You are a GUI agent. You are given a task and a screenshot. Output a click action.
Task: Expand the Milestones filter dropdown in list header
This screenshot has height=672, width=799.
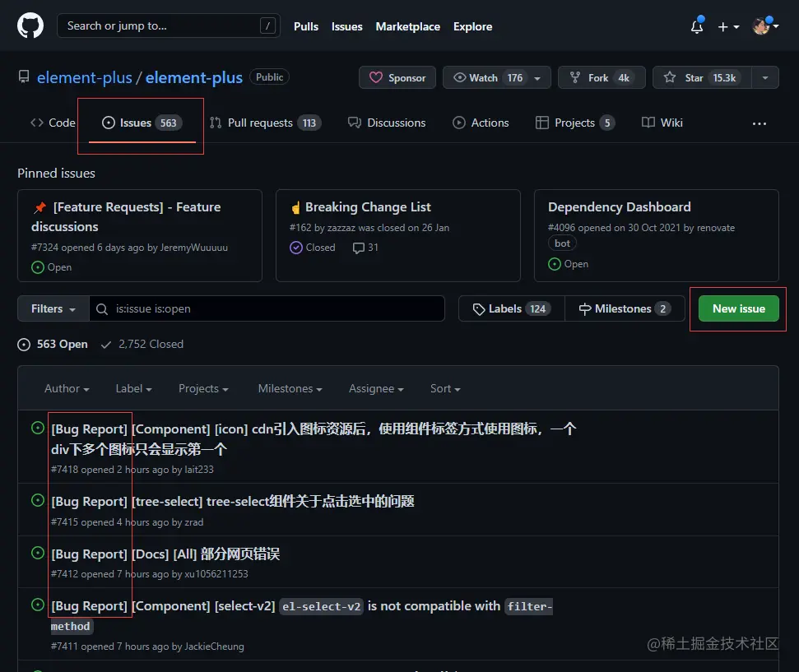(x=290, y=389)
